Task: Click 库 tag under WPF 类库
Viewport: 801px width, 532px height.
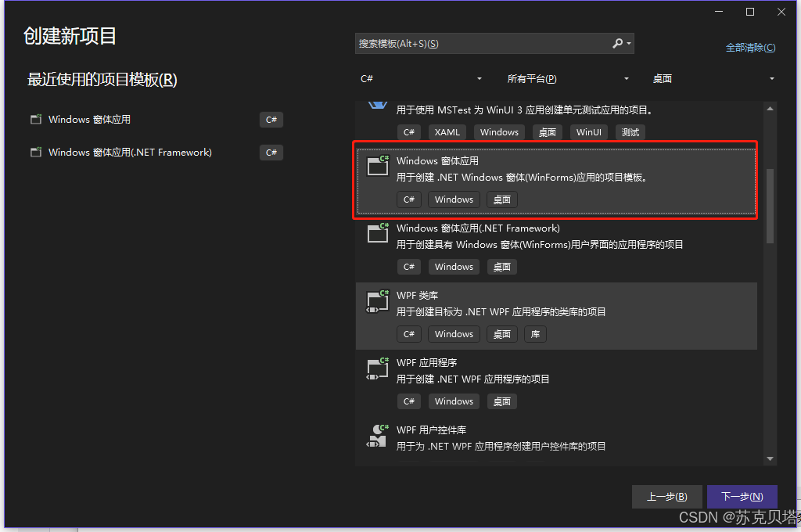Action: click(x=535, y=334)
